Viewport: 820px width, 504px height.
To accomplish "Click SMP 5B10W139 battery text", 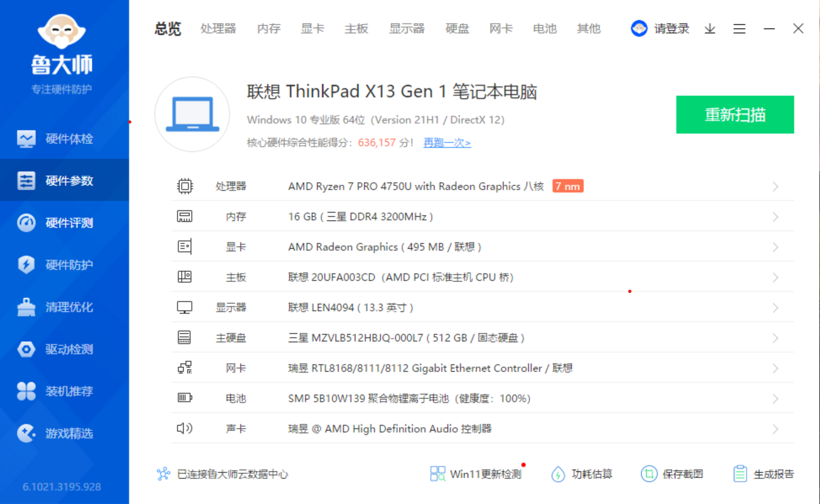I will point(409,398).
